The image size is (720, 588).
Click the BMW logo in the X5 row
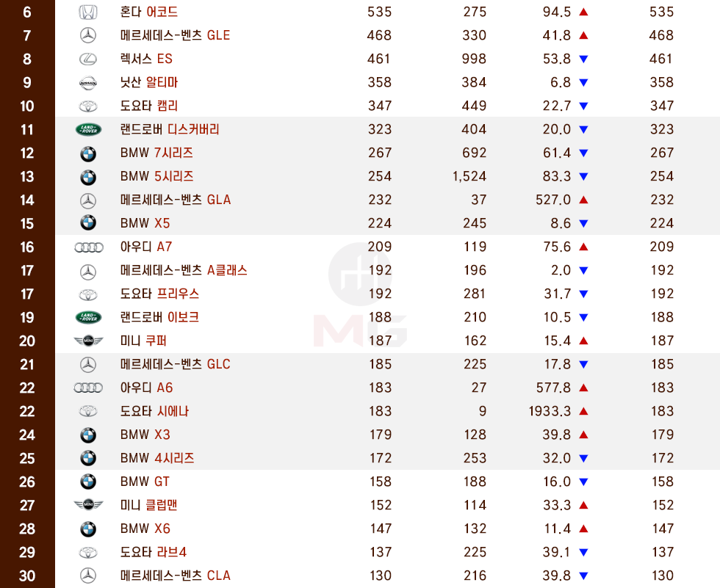88,223
